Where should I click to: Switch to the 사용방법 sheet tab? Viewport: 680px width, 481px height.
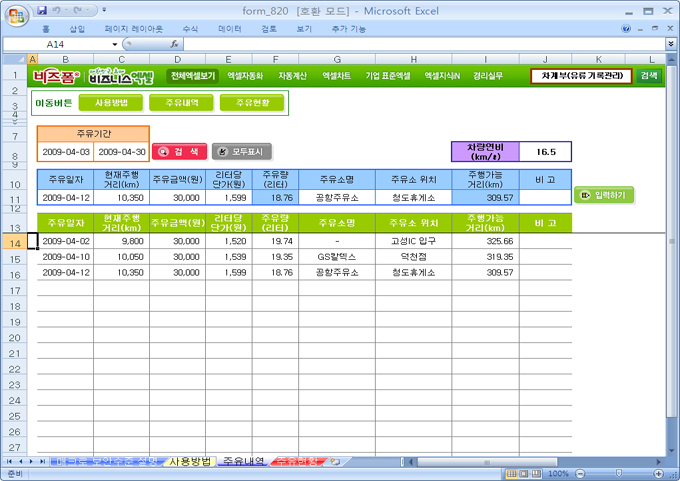(x=189, y=462)
